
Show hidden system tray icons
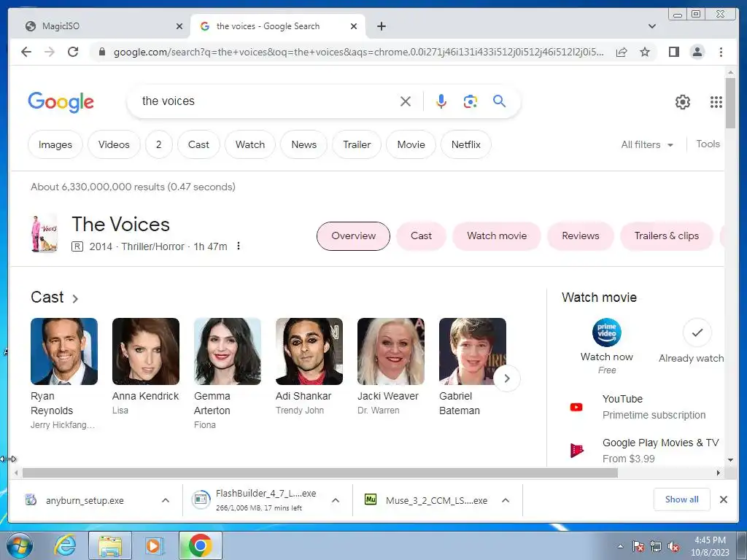point(620,547)
